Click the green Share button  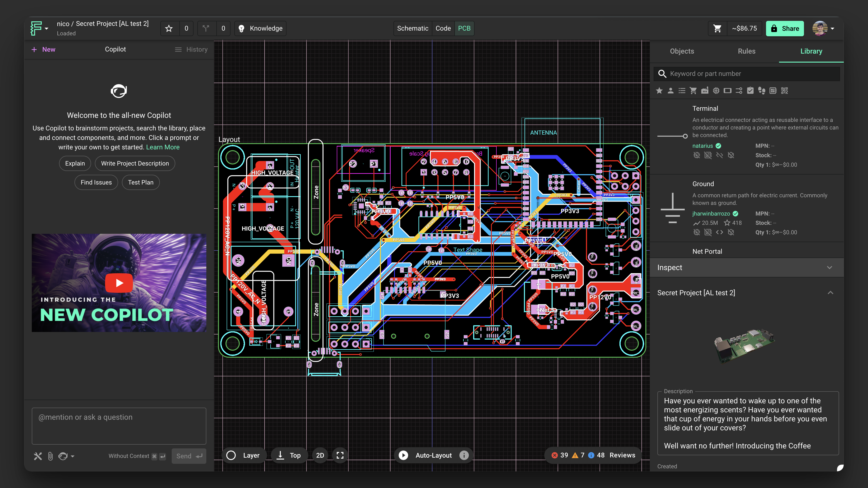(785, 28)
